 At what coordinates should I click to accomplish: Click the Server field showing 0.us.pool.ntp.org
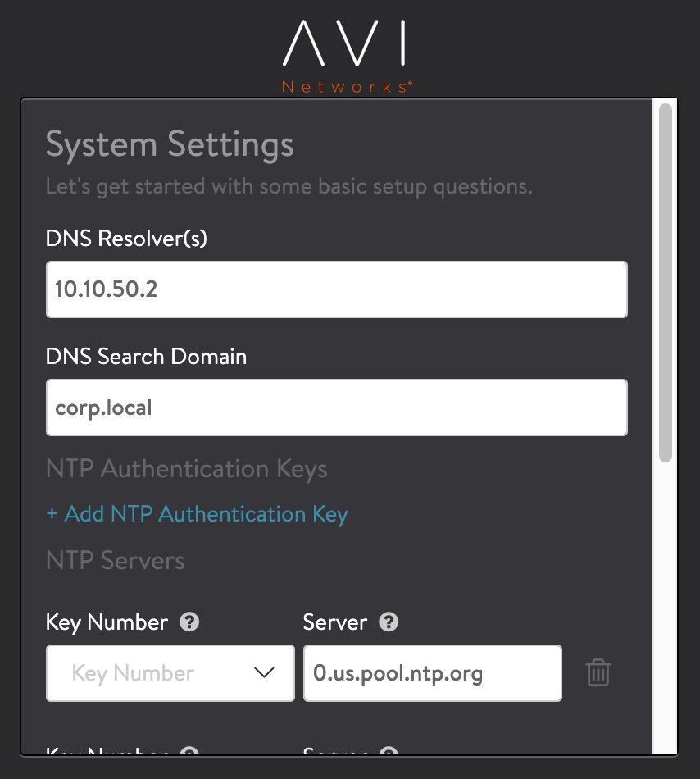(432, 673)
